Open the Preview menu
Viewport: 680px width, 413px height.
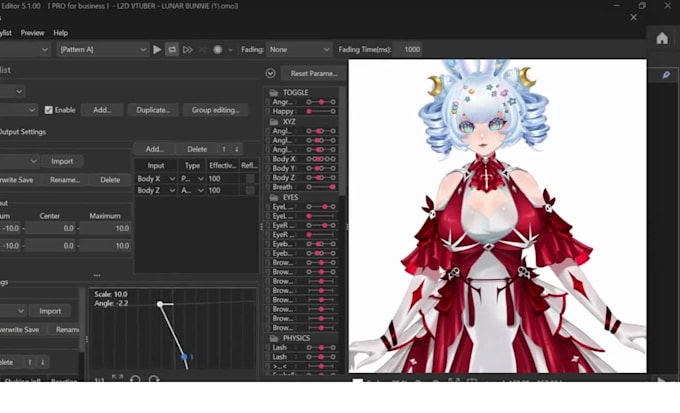coord(32,33)
